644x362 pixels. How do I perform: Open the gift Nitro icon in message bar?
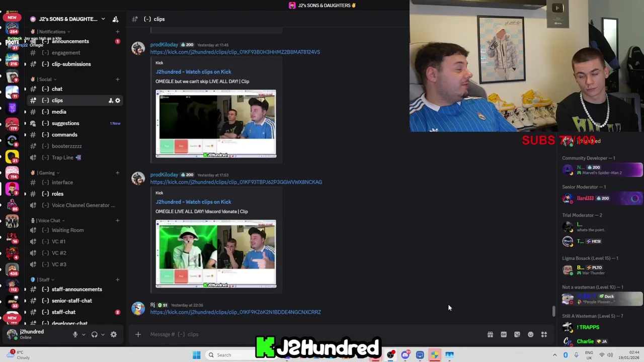490,334
